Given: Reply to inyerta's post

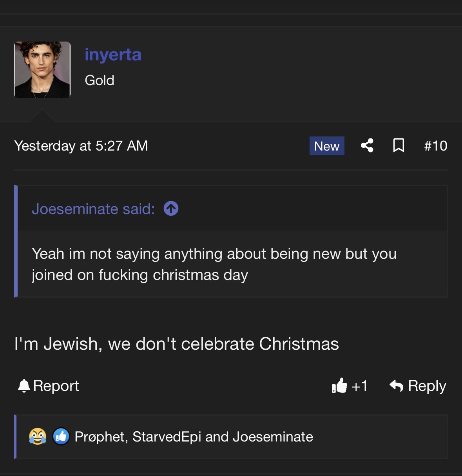Looking at the screenshot, I should [418, 386].
